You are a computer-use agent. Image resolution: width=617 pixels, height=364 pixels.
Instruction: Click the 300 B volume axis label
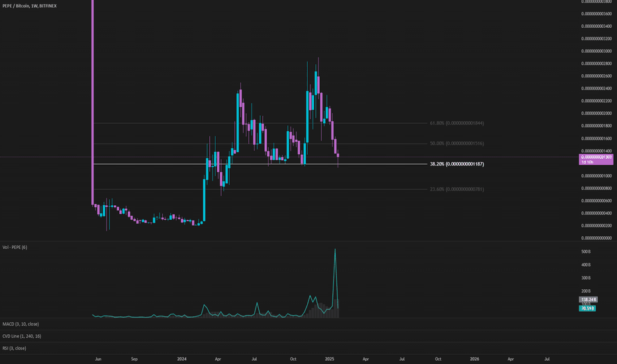point(586,278)
